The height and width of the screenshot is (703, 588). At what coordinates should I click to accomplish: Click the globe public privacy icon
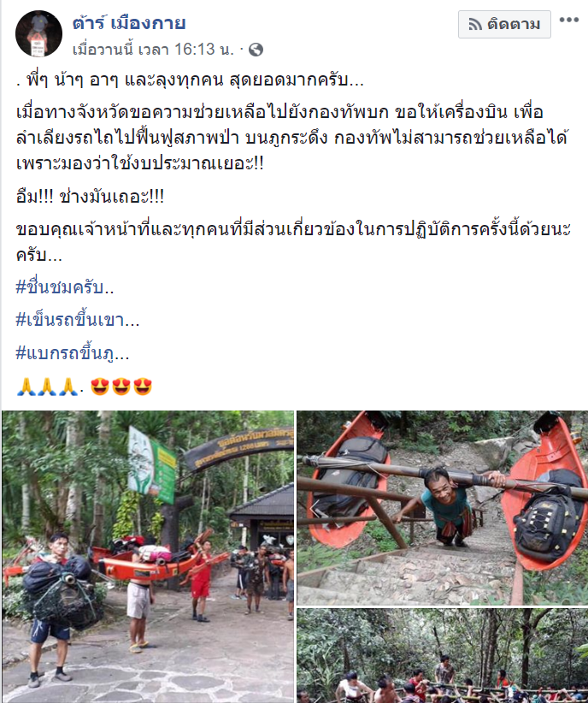coord(256,50)
